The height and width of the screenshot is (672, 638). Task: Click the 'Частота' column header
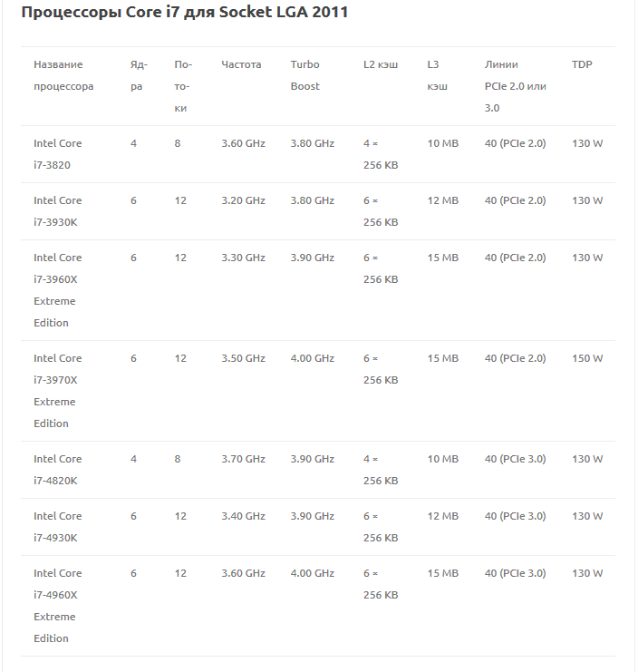pyautogui.click(x=241, y=64)
